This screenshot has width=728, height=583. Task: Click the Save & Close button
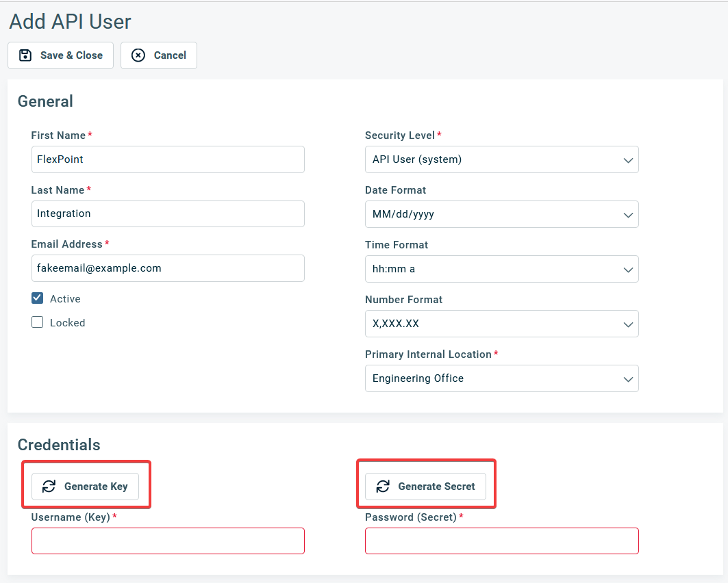pyautogui.click(x=60, y=55)
